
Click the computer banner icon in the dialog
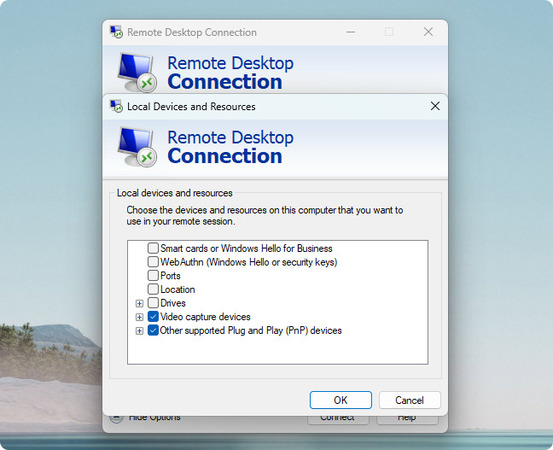pyautogui.click(x=137, y=147)
